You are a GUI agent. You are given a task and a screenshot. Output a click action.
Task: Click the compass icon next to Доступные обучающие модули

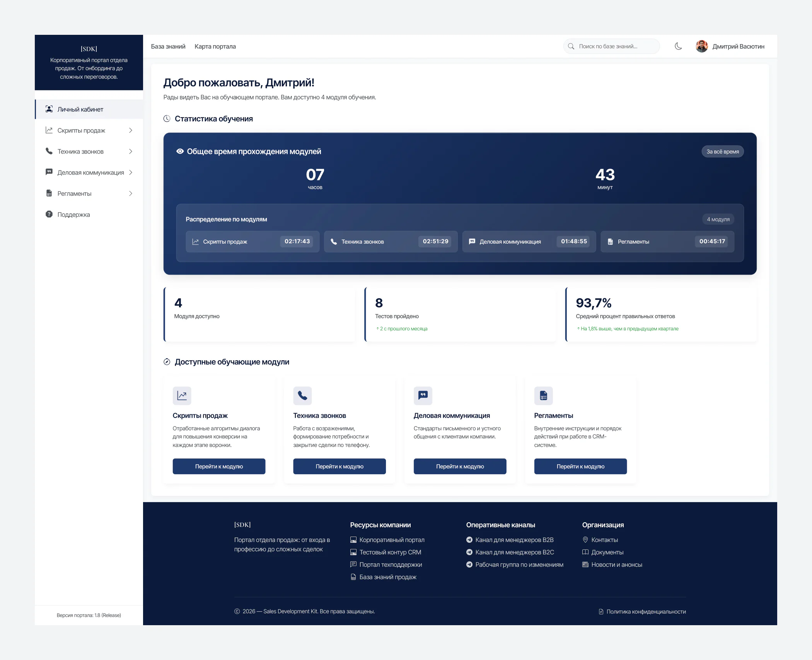tap(167, 362)
